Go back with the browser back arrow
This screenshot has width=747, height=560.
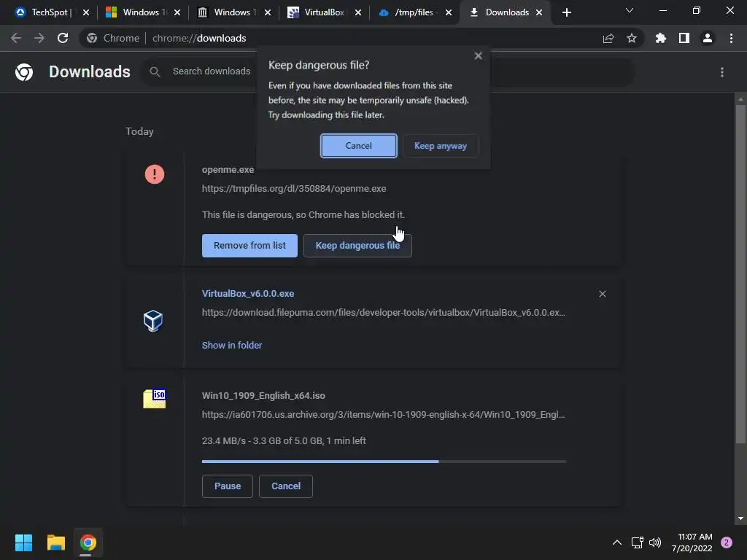(16, 38)
